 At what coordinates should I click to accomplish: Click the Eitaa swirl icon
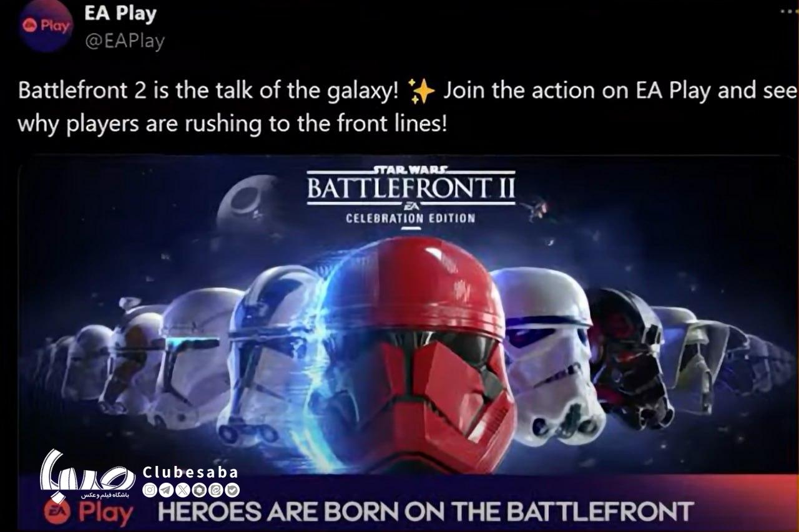[216, 490]
